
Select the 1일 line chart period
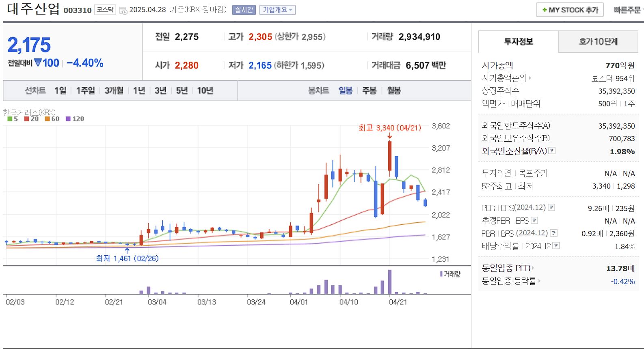pos(61,90)
